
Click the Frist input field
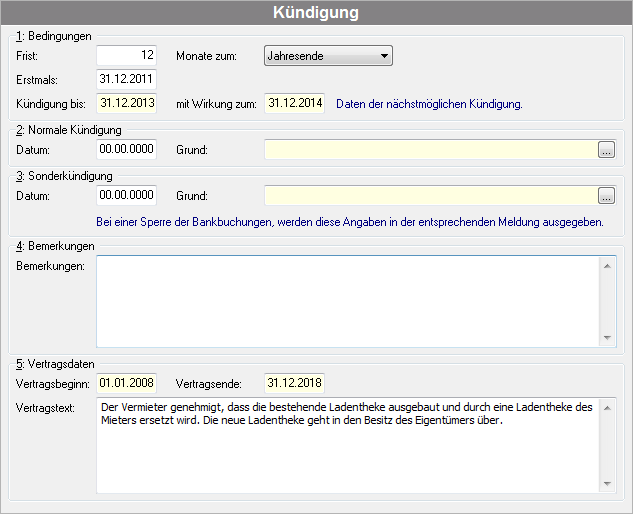(x=126, y=55)
